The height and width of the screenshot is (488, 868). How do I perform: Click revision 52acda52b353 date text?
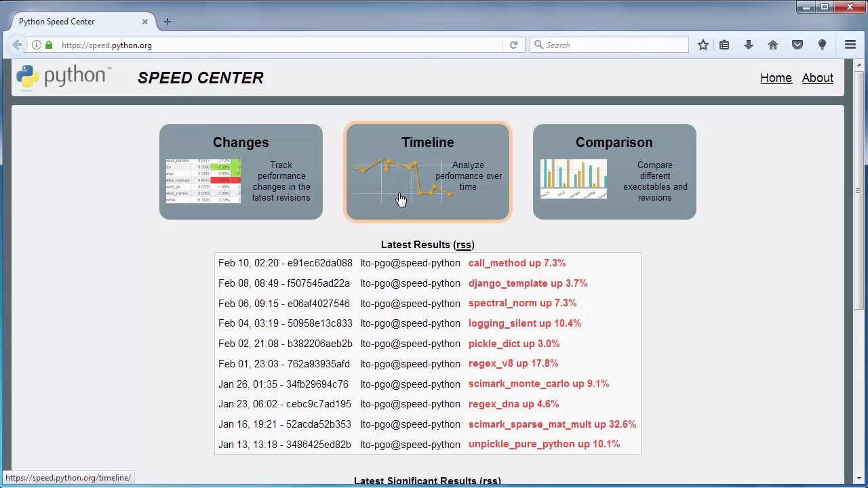pos(285,424)
